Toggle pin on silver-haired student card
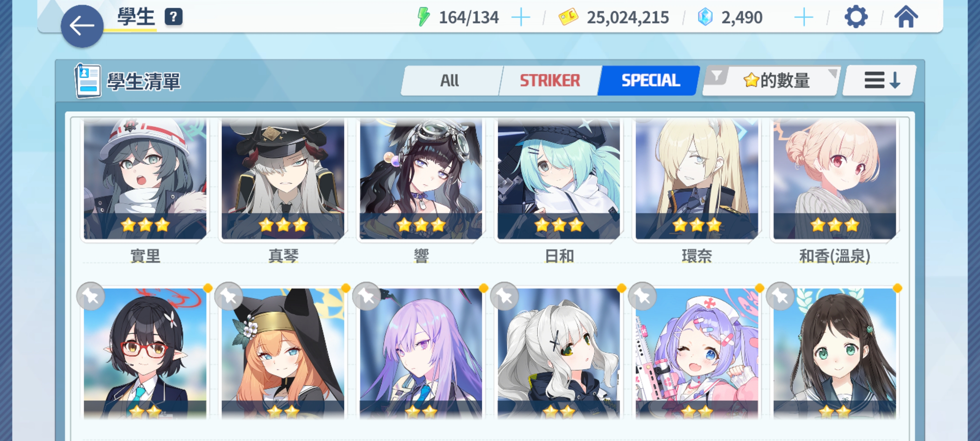 coord(504,296)
